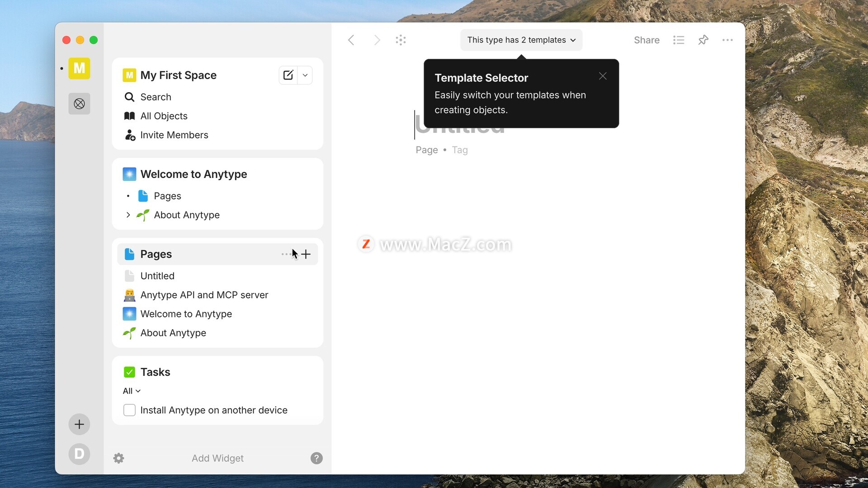
Task: Click the Invite Members person icon
Action: 130,135
